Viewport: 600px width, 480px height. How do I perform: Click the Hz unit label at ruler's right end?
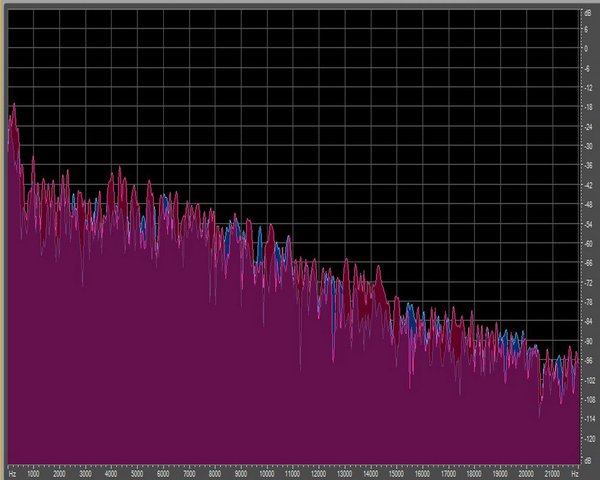click(x=575, y=474)
